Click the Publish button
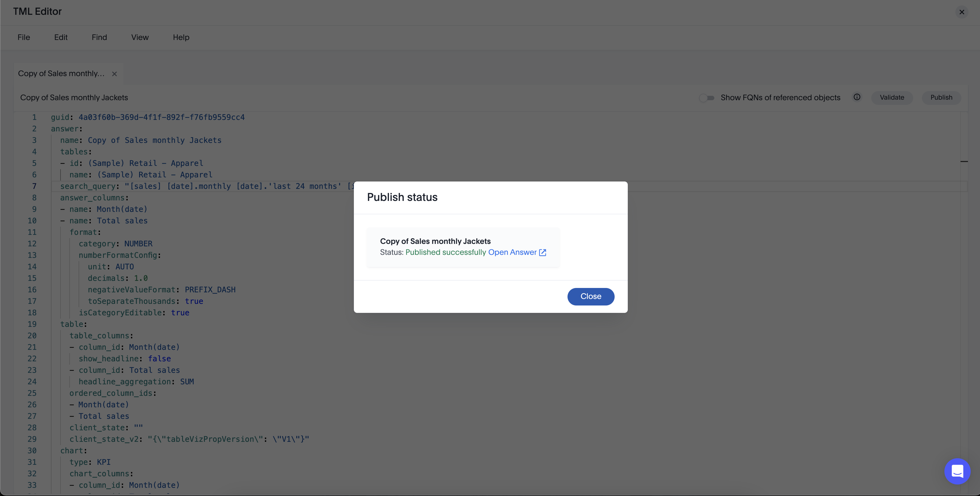Image resolution: width=980 pixels, height=496 pixels. click(942, 97)
